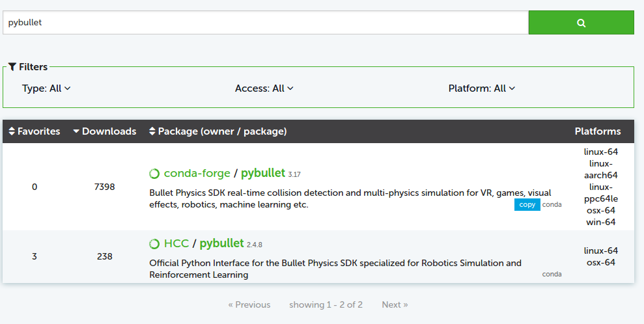
Task: Open the conda-forge pybullet package link
Action: click(x=263, y=173)
